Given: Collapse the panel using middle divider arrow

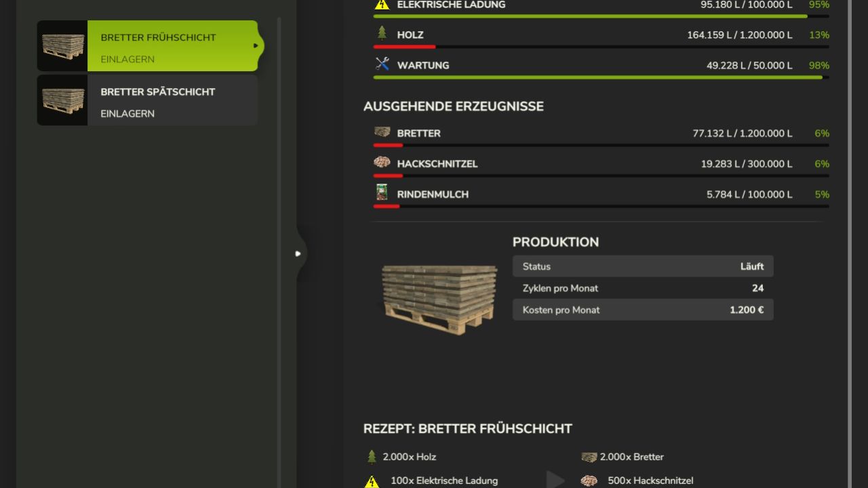Looking at the screenshot, I should coord(298,253).
